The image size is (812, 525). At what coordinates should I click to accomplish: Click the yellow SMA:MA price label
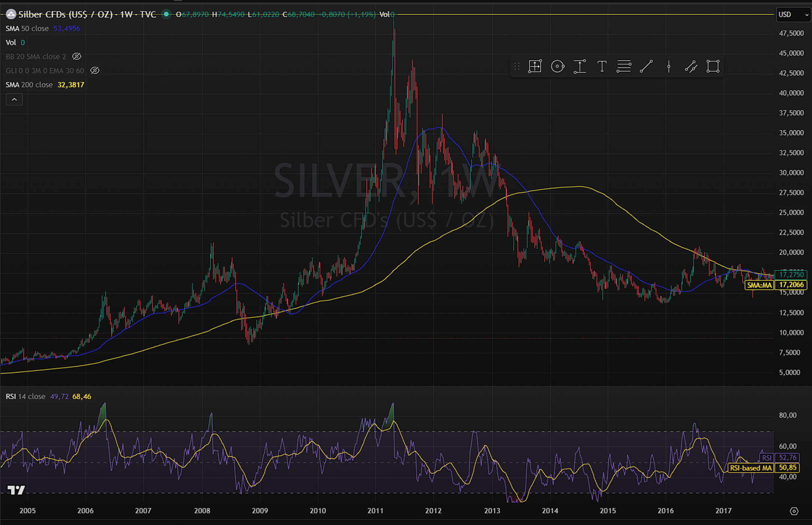point(759,285)
